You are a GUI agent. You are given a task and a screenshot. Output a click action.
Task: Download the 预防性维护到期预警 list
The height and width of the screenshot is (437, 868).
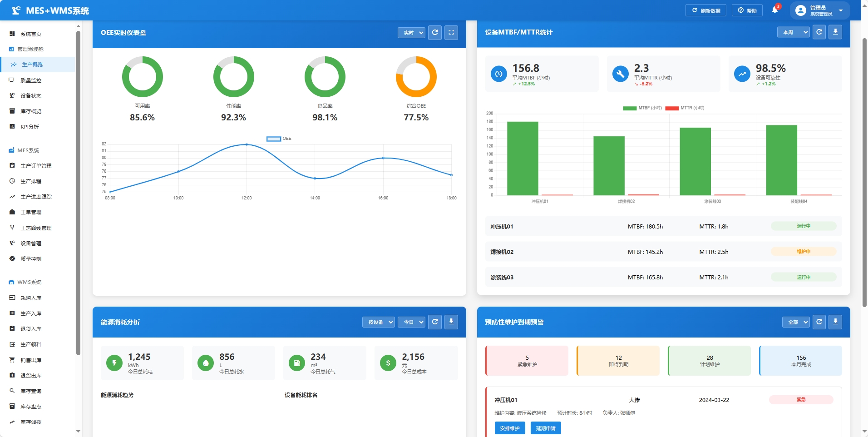point(835,322)
